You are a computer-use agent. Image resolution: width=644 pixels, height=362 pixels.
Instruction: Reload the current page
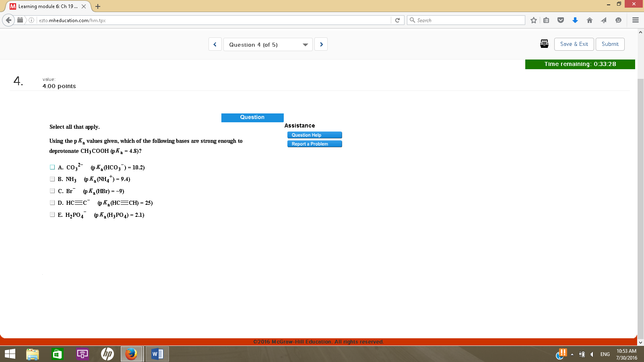pyautogui.click(x=398, y=20)
